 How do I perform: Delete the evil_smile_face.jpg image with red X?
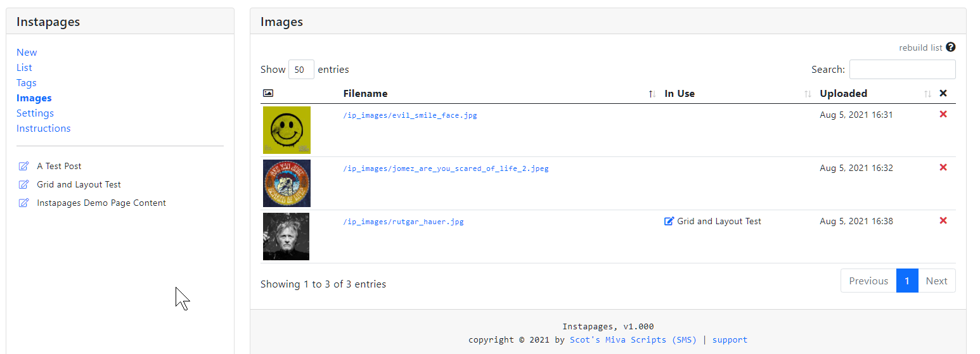(943, 114)
